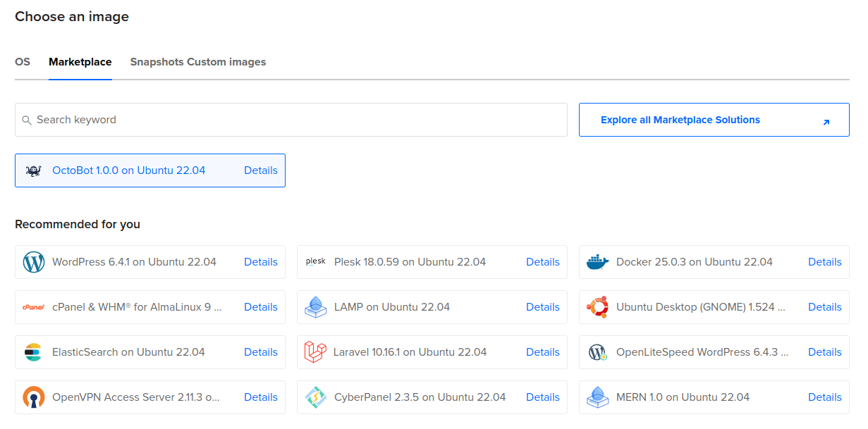Screen dimensions: 868x429
Task: Click the LAMP droplet icon
Action: click(x=315, y=307)
